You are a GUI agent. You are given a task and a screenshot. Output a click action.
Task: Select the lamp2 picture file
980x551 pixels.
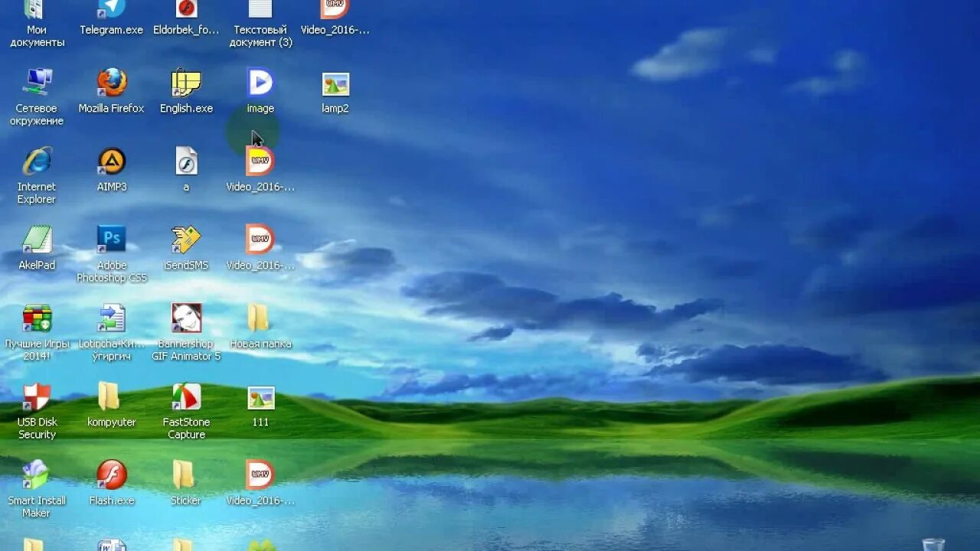click(x=335, y=91)
